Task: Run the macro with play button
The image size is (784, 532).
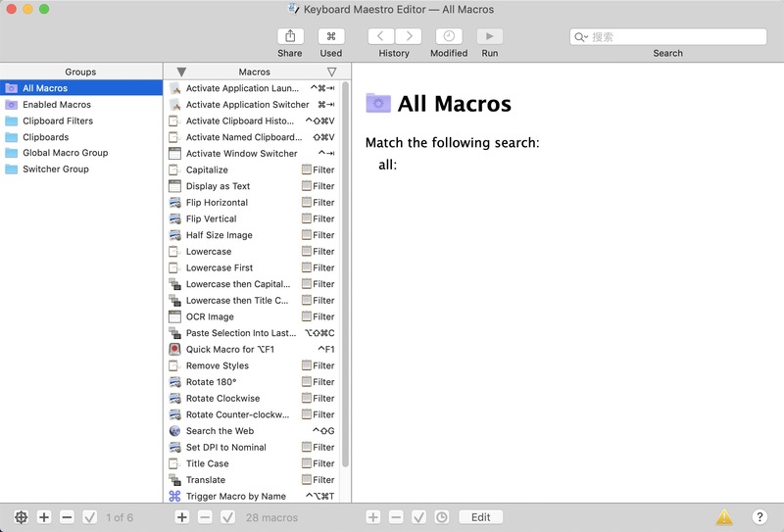Action: click(489, 36)
